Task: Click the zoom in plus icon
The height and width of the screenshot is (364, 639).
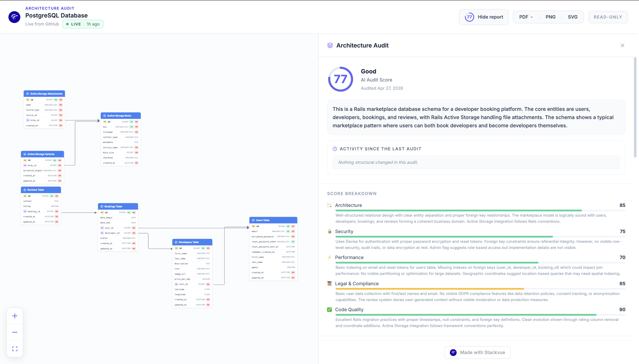Action: tap(15, 316)
